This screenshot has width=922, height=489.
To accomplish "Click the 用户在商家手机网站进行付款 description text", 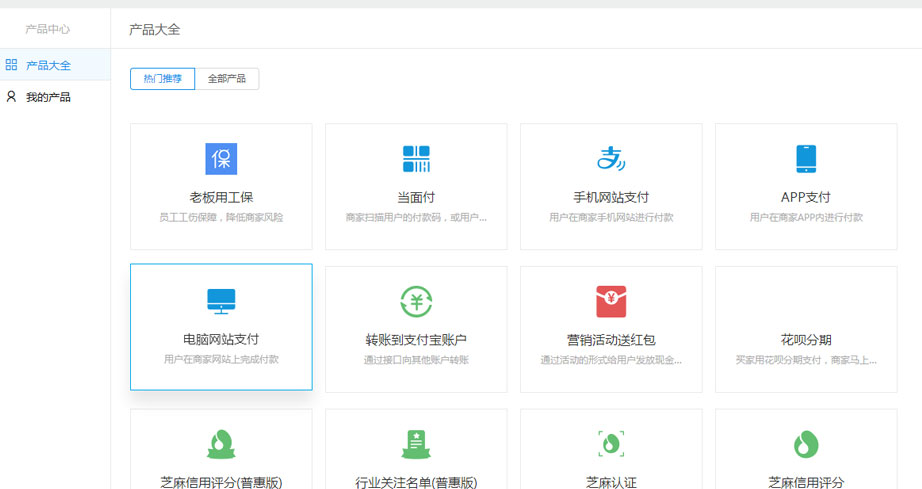I will [611, 217].
